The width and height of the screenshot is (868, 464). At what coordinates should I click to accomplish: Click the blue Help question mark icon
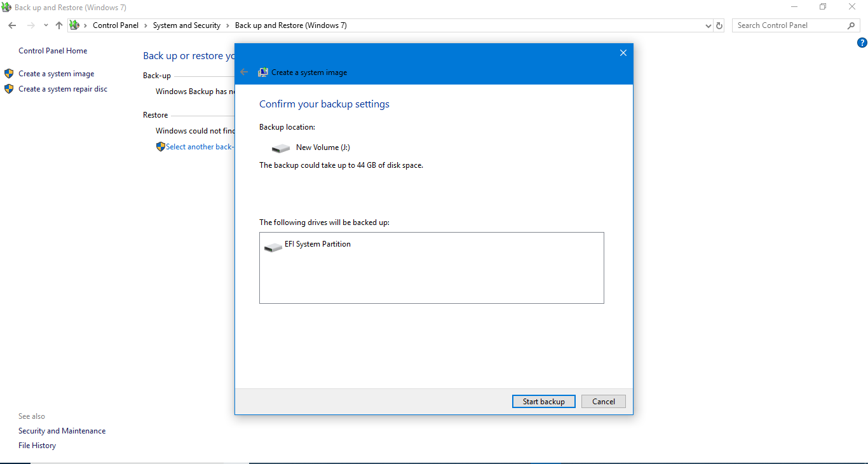(x=862, y=43)
